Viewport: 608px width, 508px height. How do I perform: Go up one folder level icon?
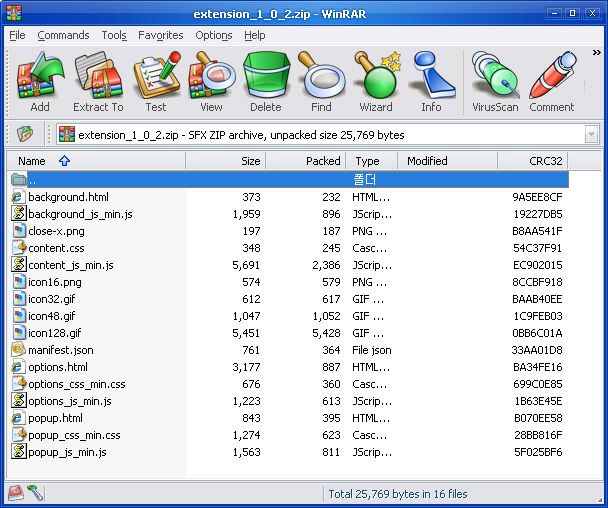pyautogui.click(x=25, y=135)
